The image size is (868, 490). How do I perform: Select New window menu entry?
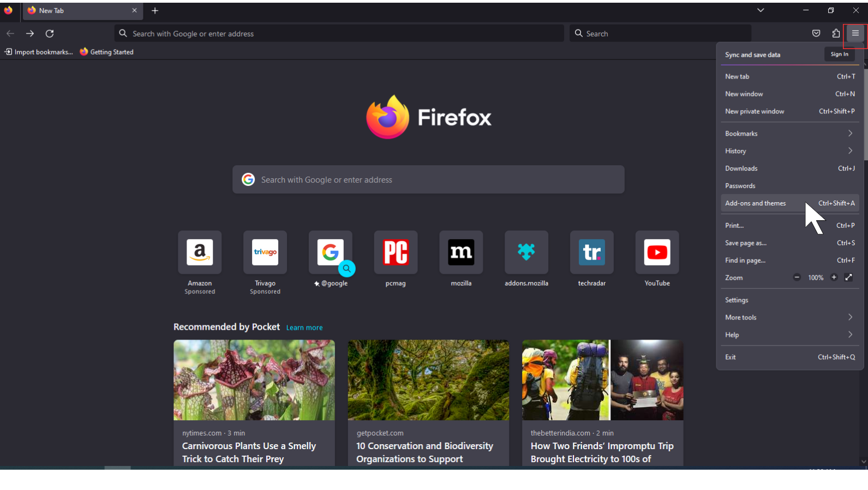[789, 94]
